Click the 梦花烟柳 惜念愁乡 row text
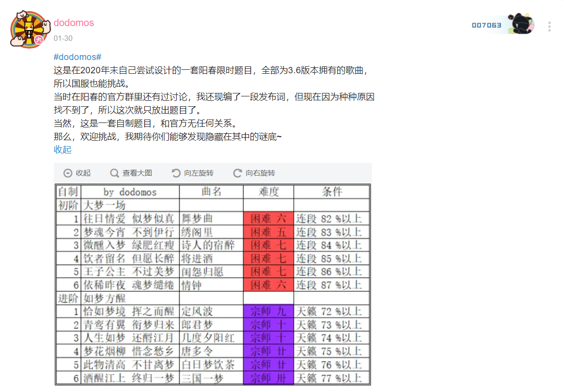The width and height of the screenshot is (564, 392). [x=129, y=351]
